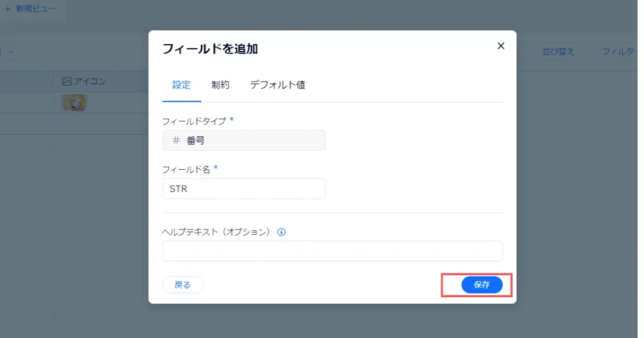Close the フィールドを追加 dialog
The width and height of the screenshot is (644, 338).
click(x=501, y=46)
